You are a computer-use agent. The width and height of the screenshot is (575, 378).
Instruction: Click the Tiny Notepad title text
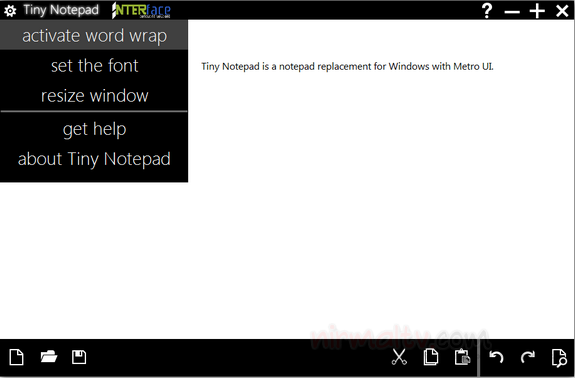(61, 10)
